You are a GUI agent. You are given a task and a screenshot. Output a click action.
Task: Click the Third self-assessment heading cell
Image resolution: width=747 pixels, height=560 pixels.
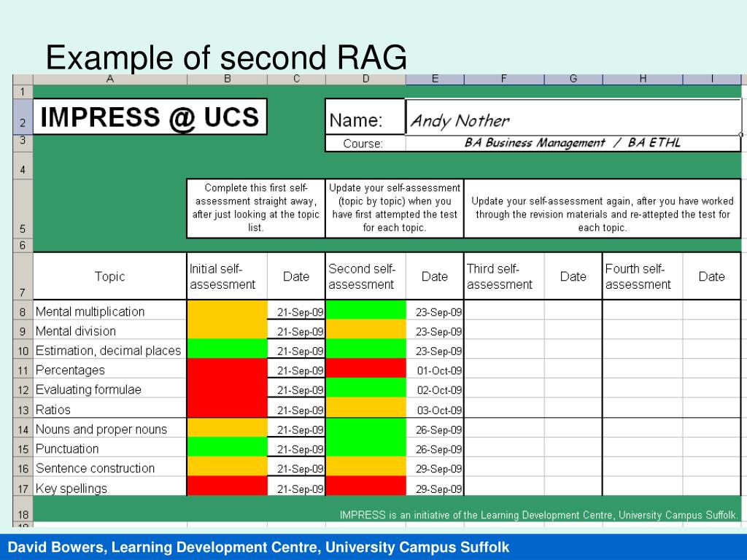(x=504, y=276)
